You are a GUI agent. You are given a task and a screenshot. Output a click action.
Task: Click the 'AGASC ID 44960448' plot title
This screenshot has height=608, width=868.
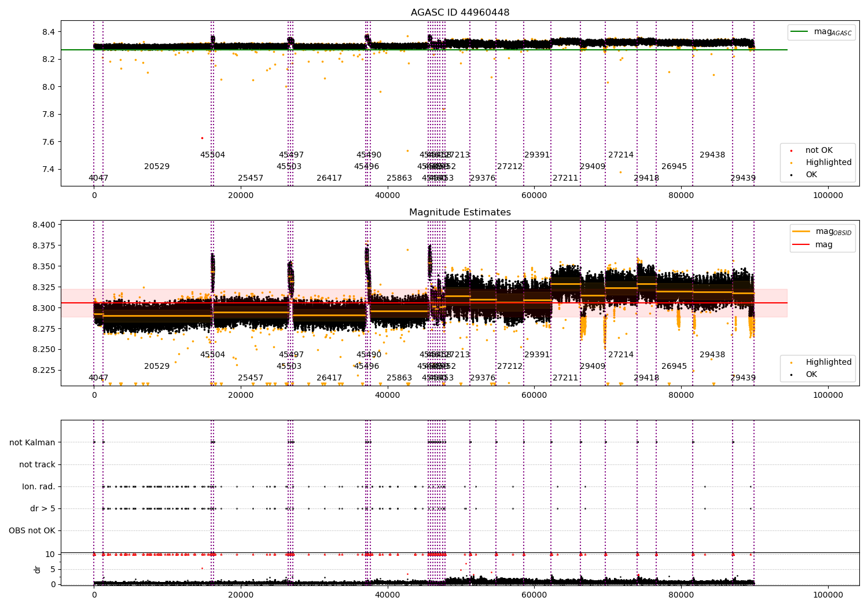pyautogui.click(x=460, y=13)
